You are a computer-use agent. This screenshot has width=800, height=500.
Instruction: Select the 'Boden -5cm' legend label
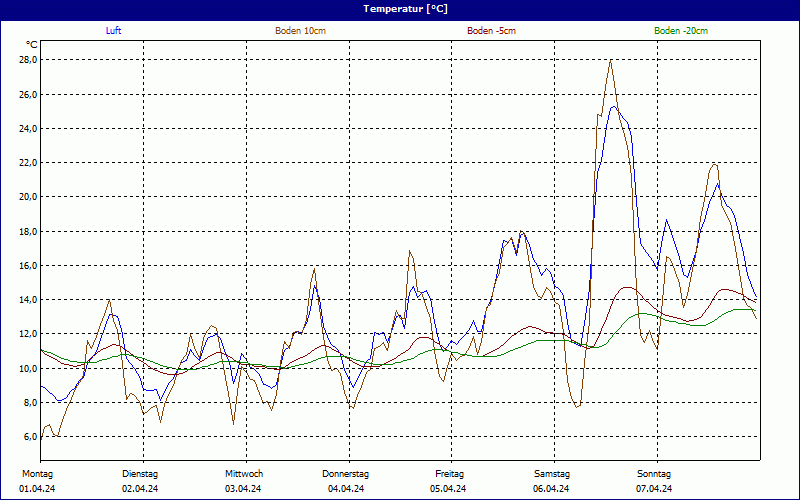[491, 31]
